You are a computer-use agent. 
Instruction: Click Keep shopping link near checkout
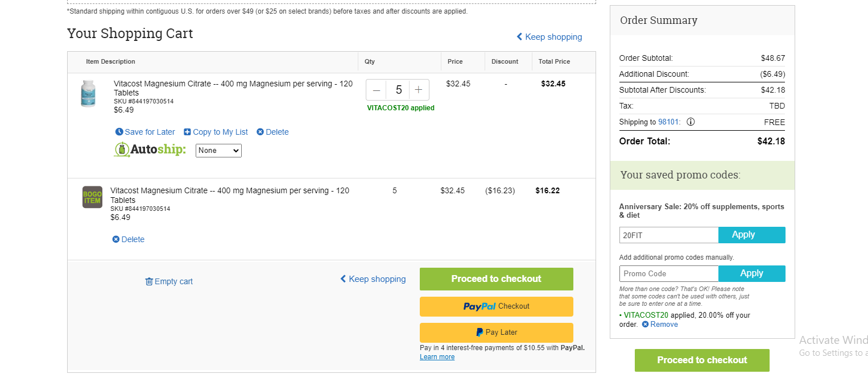click(373, 279)
